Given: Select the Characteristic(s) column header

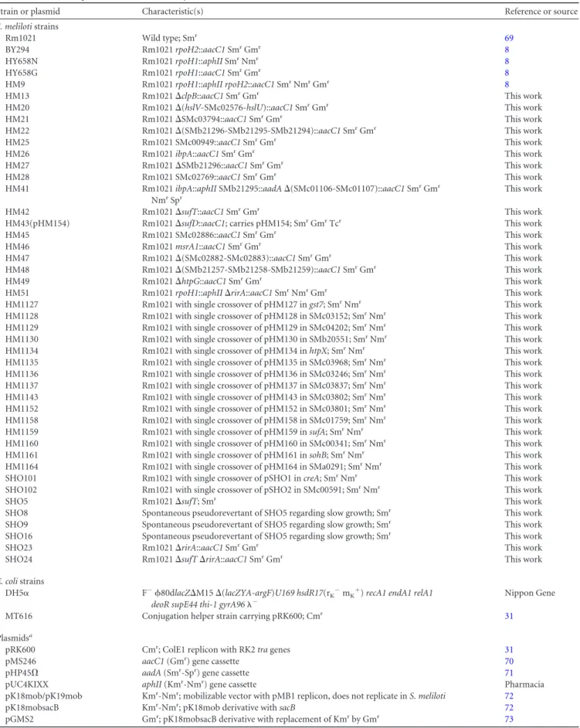Looking at the screenshot, I should point(172,11).
